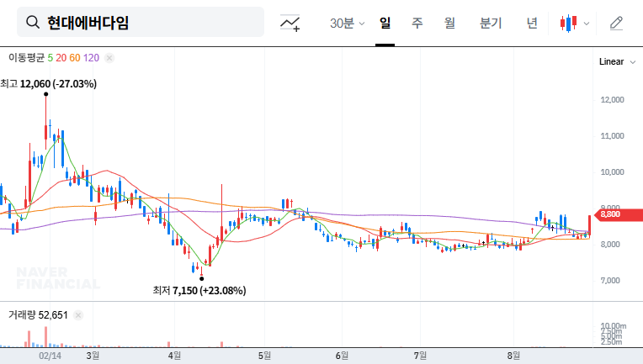Click the 12,000 price axis label
The width and height of the screenshot is (643, 364).
tap(612, 100)
